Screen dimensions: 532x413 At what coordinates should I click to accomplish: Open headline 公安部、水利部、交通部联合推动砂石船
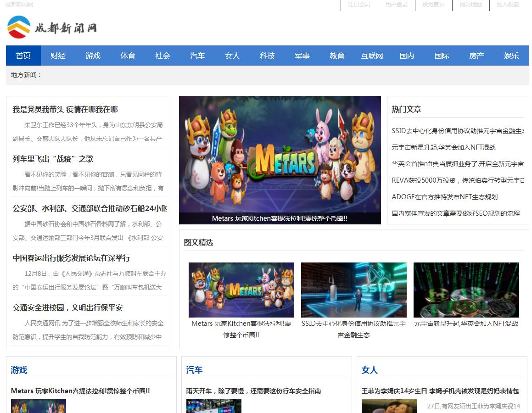coord(90,208)
